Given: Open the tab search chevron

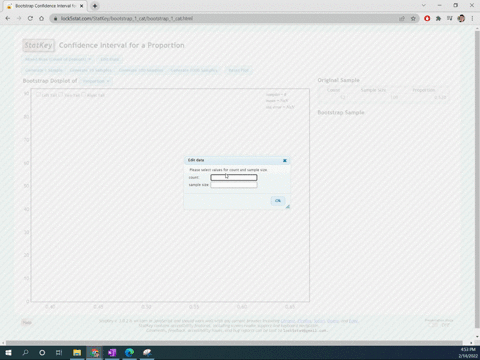Looking at the screenshot, I should pos(424,5).
